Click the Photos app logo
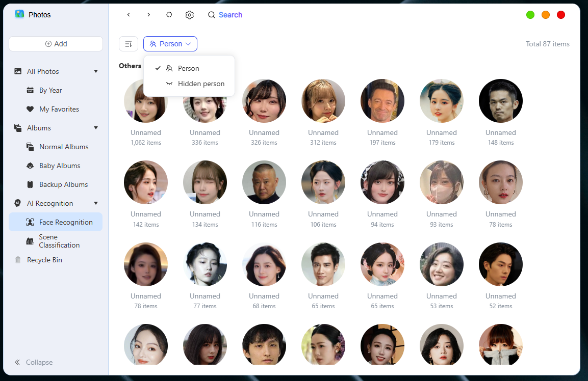The image size is (588, 381). [x=19, y=14]
